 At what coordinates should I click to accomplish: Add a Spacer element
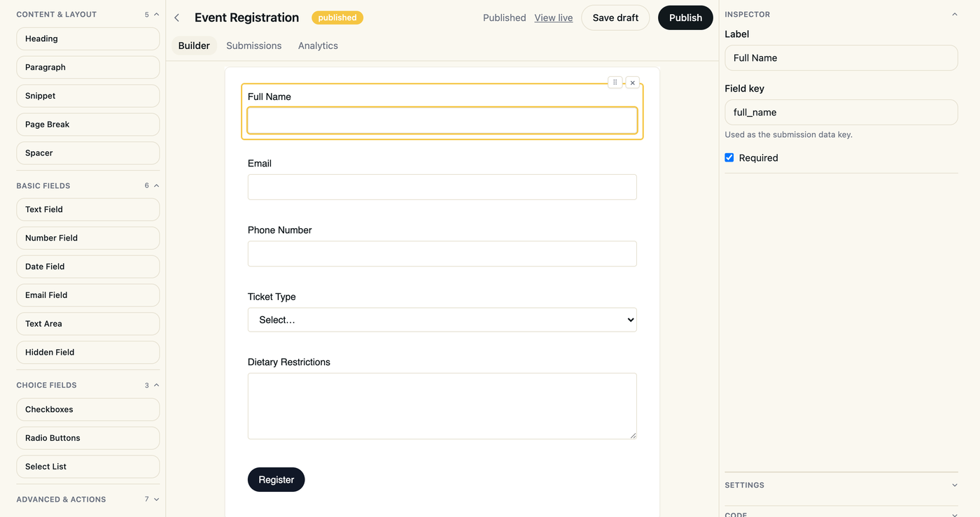[x=88, y=153]
